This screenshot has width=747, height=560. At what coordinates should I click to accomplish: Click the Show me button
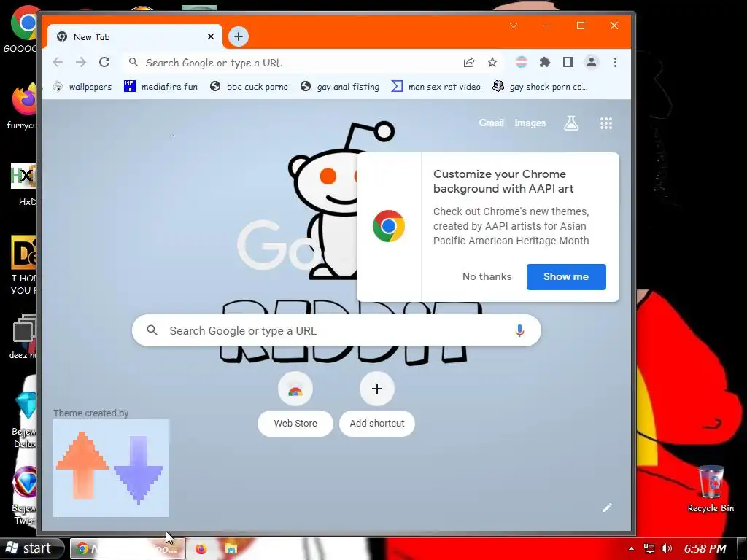tap(566, 276)
